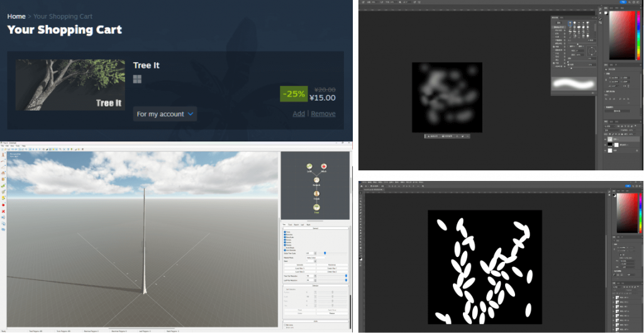Click the 3D tree viewport in Tree It
The height and width of the screenshot is (333, 644).
143,239
